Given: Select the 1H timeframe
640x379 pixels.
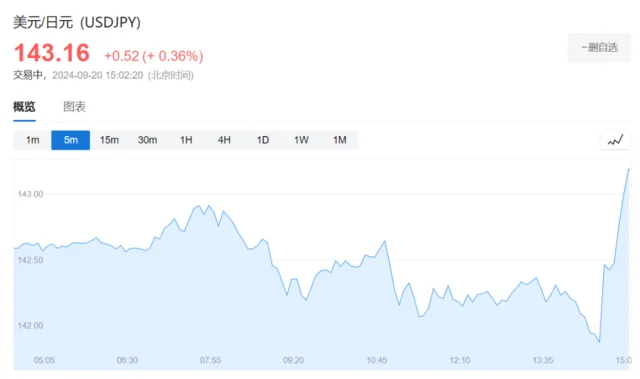Looking at the screenshot, I should click(186, 140).
